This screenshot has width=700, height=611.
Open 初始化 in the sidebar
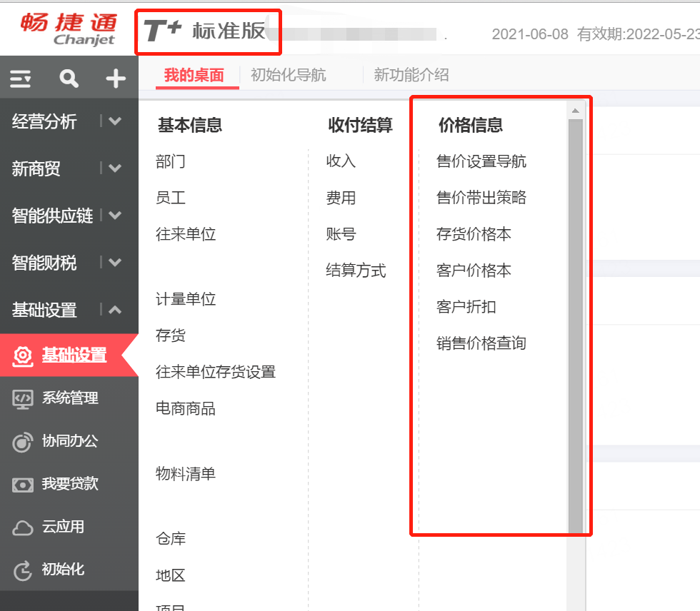pos(63,569)
